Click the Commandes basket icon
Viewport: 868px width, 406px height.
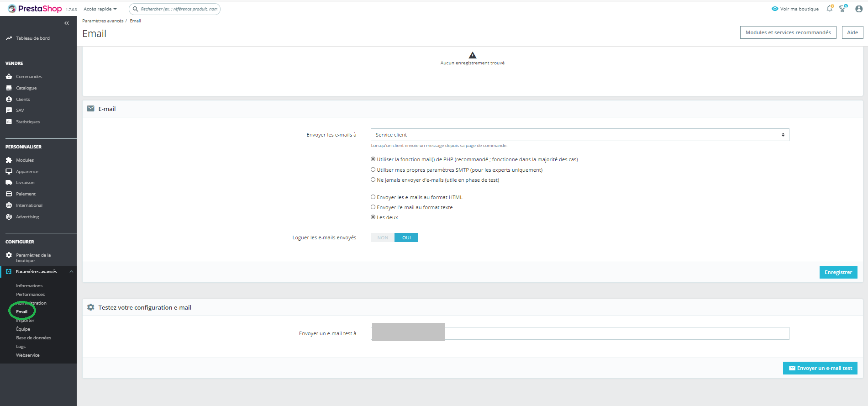(9, 76)
